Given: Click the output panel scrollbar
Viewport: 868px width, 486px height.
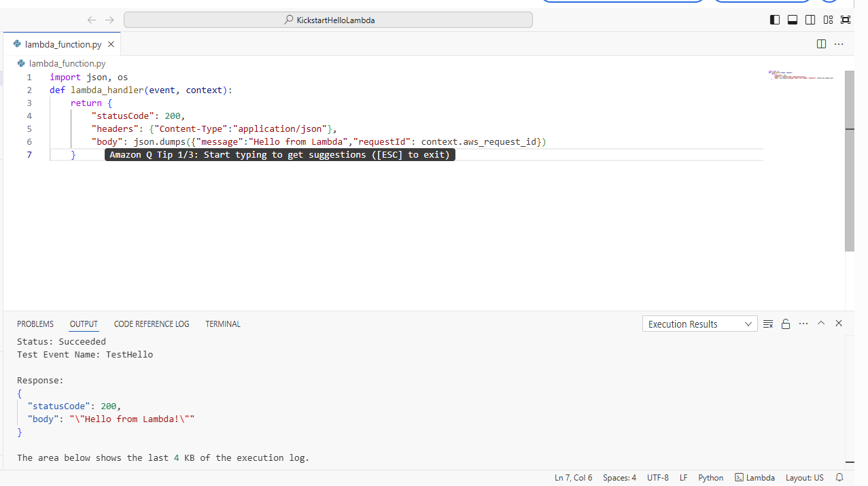Looking at the screenshot, I should [850, 401].
